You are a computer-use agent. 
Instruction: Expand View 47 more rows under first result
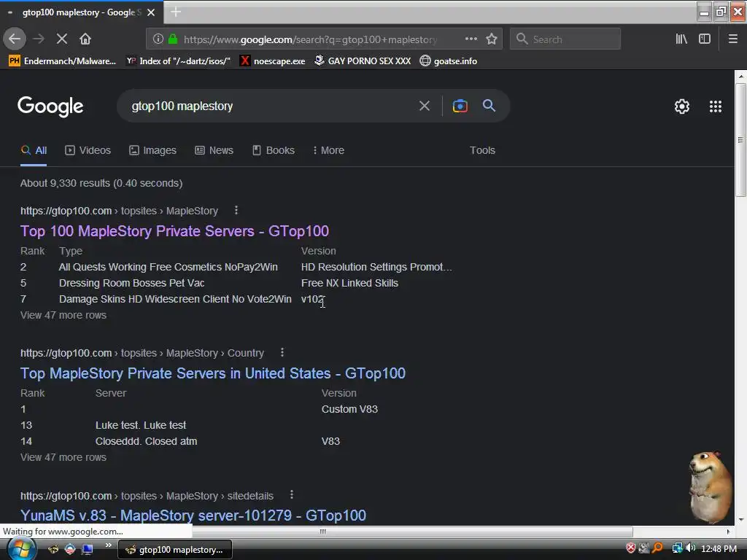tap(63, 315)
